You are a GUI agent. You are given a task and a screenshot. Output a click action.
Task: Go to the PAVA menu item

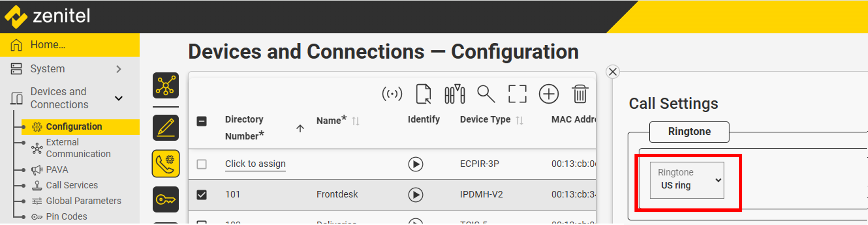click(x=57, y=169)
